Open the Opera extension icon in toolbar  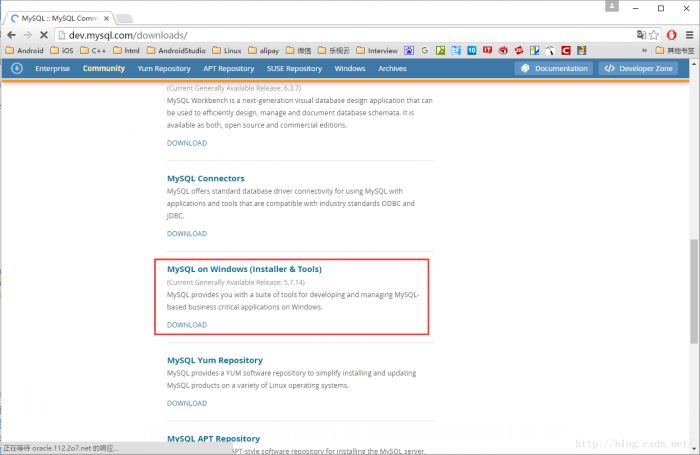point(670,34)
